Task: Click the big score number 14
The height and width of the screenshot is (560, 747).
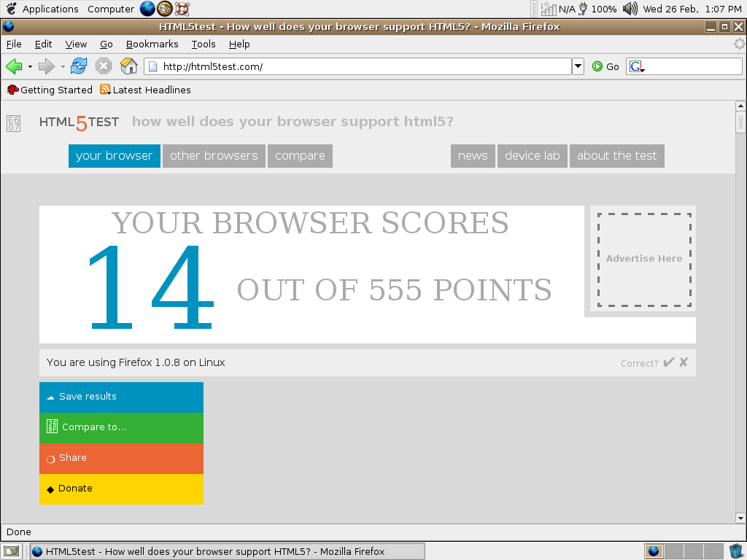Action: [x=150, y=287]
